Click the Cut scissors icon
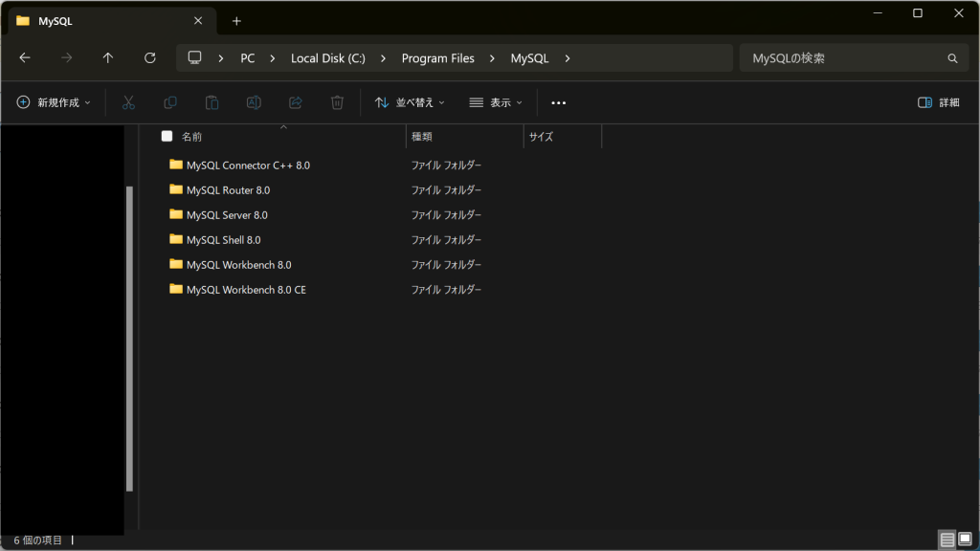Viewport: 980px width, 551px height. [x=128, y=102]
